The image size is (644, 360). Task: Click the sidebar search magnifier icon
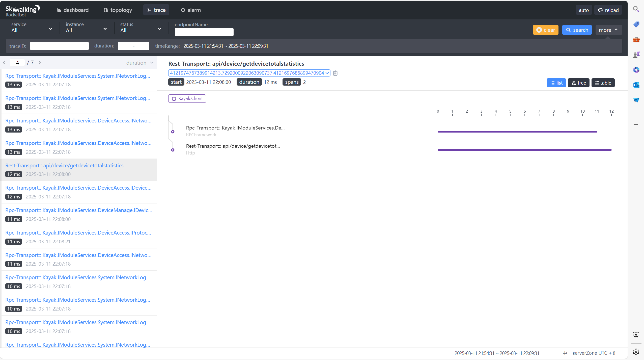(636, 9)
